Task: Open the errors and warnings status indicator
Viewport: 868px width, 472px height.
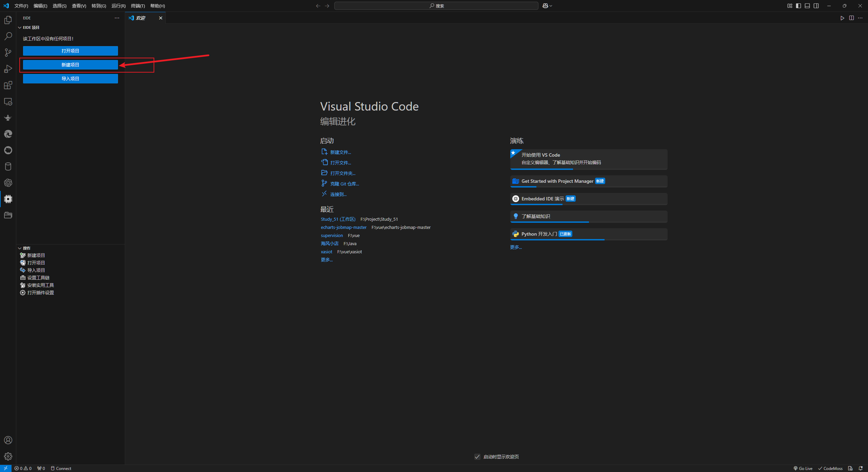Action: 23,468
